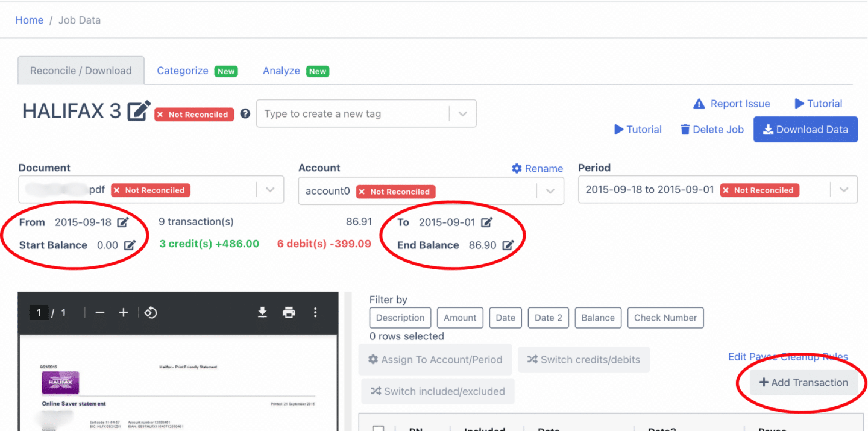Click '2015-09-18 to 2015-09-01' period value
Screen dimensions: 868x431
point(650,189)
